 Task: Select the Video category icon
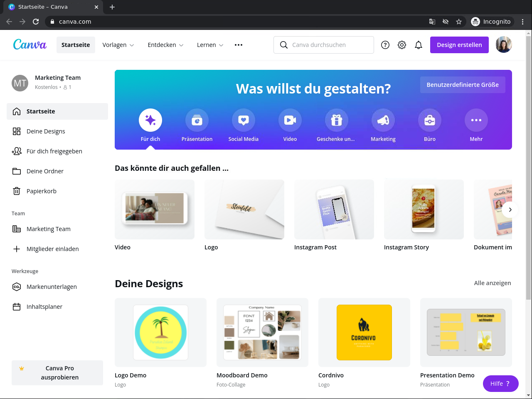(x=290, y=120)
